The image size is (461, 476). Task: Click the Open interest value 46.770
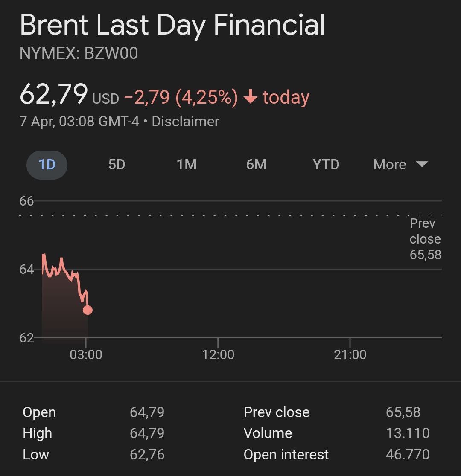point(408,455)
